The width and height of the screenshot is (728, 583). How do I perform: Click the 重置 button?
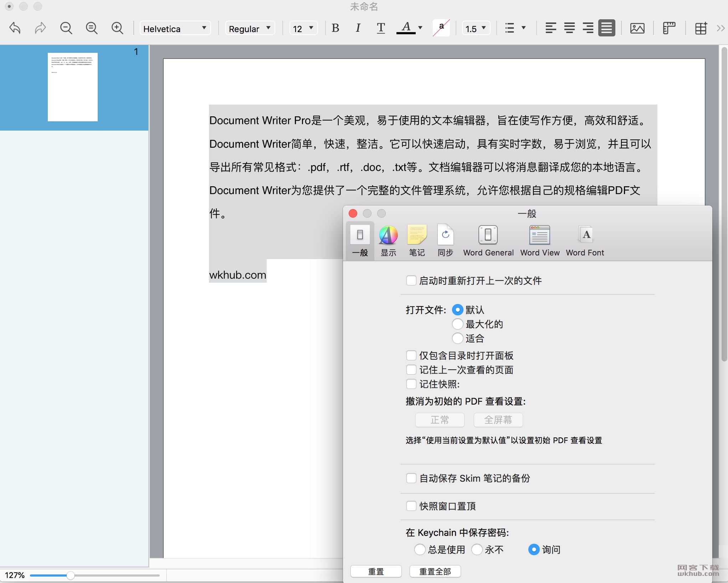click(x=376, y=571)
